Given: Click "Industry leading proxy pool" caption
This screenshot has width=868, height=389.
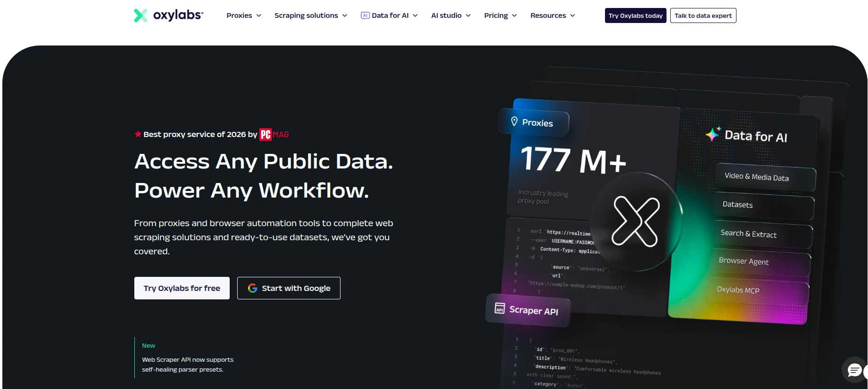Looking at the screenshot, I should [x=543, y=197].
